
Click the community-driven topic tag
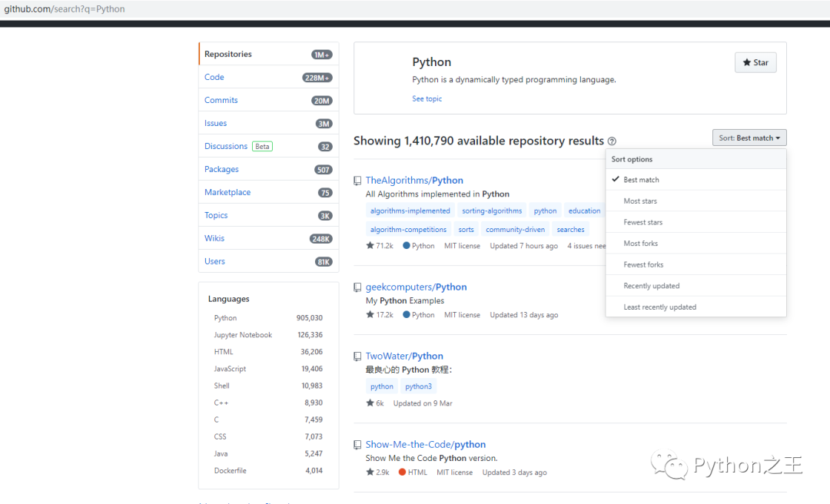click(515, 230)
